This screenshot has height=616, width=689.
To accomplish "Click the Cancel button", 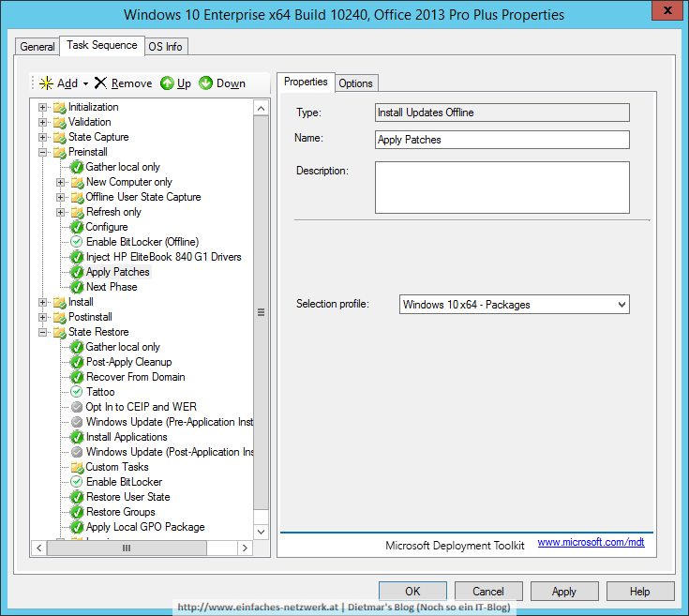I will pyautogui.click(x=488, y=592).
